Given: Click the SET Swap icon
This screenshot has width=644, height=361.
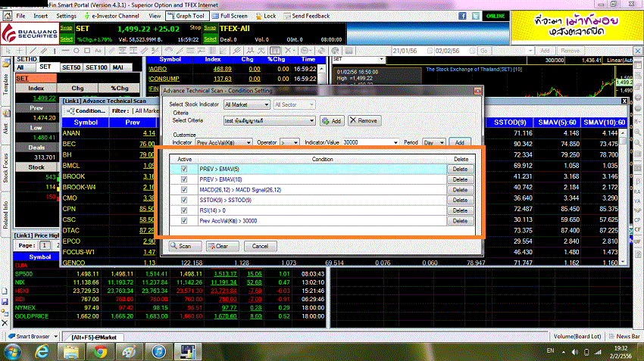Looking at the screenshot, I should point(66,28).
